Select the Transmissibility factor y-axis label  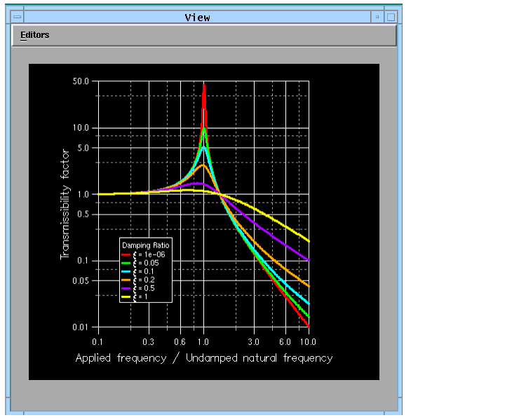(x=65, y=204)
